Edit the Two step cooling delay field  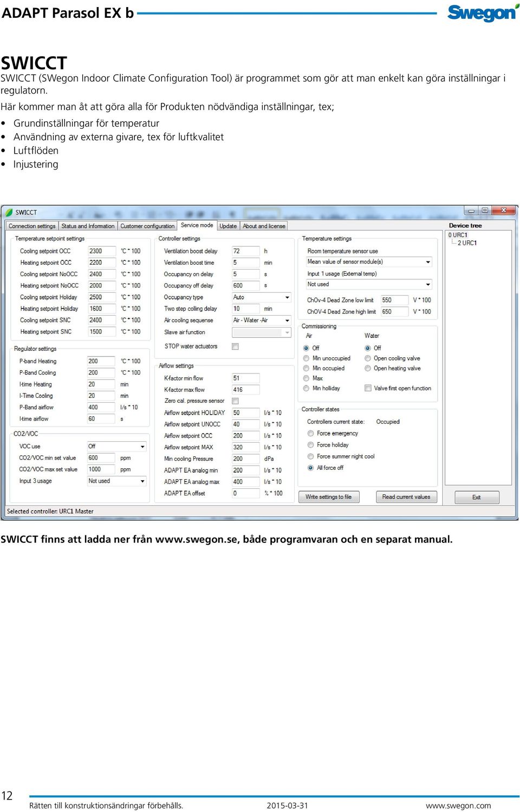click(245, 309)
